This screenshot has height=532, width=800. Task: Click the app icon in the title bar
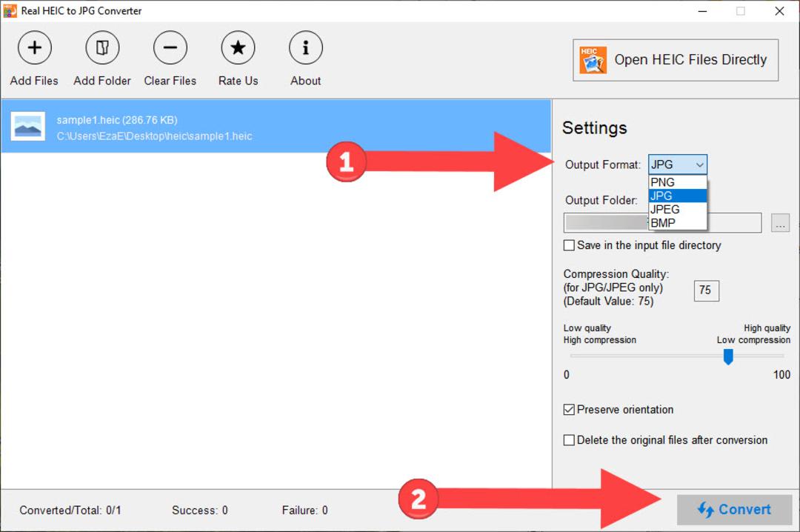pos(10,10)
